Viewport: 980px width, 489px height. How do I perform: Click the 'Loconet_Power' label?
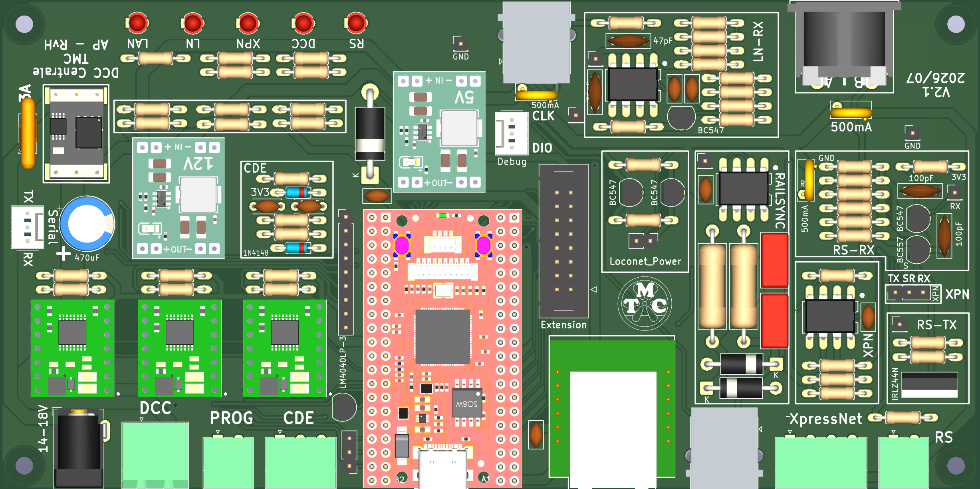click(645, 261)
